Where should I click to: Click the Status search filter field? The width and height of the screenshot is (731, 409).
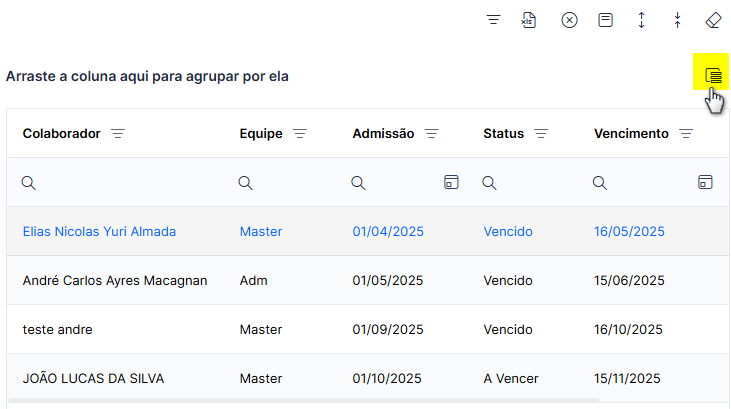pos(530,182)
